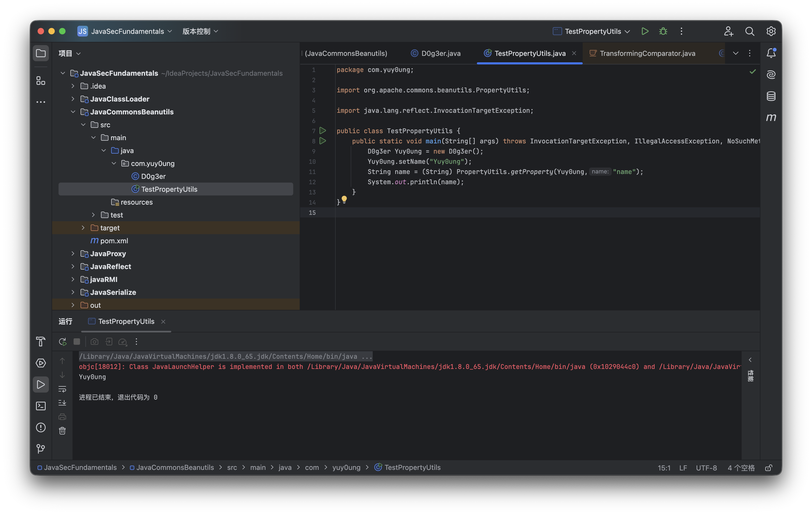Clear console output with trash icon
The width and height of the screenshot is (812, 515).
tap(62, 431)
